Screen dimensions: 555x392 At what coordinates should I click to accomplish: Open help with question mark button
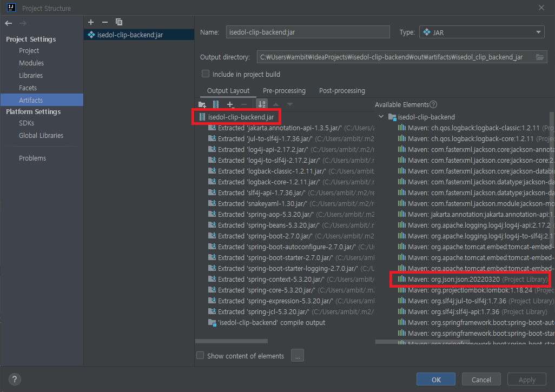pyautogui.click(x=15, y=380)
